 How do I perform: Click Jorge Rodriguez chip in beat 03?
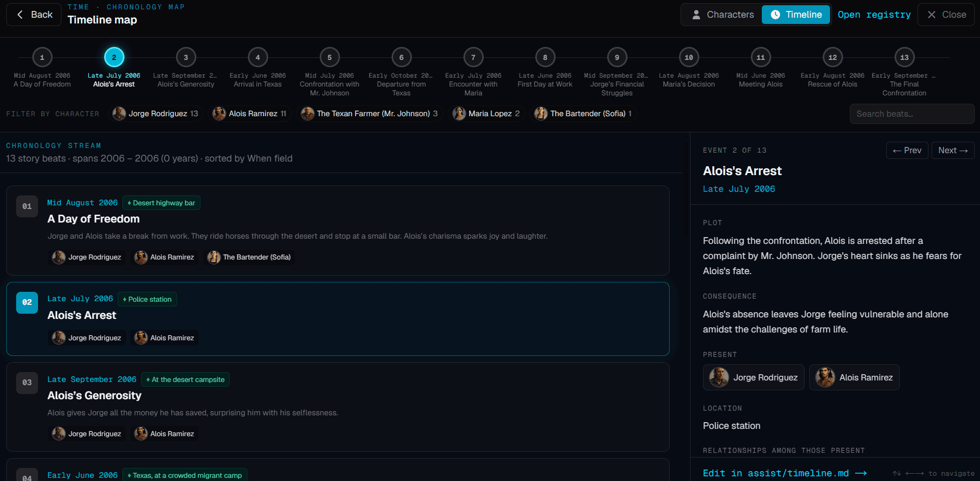pyautogui.click(x=87, y=434)
